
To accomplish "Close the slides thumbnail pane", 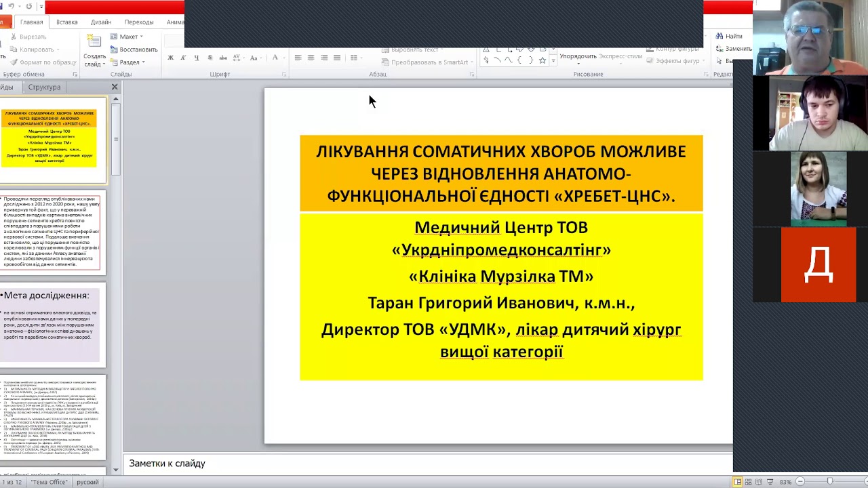I will point(115,87).
